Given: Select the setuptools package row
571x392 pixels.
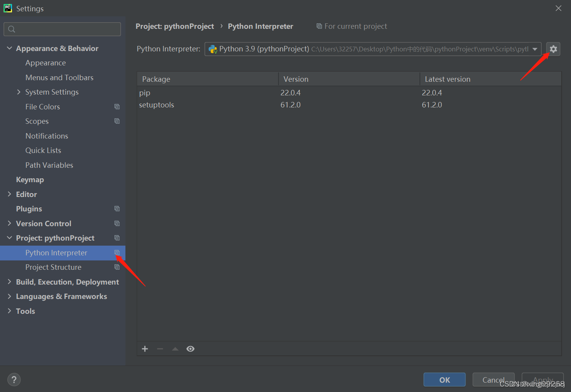Looking at the screenshot, I should tap(349, 105).
